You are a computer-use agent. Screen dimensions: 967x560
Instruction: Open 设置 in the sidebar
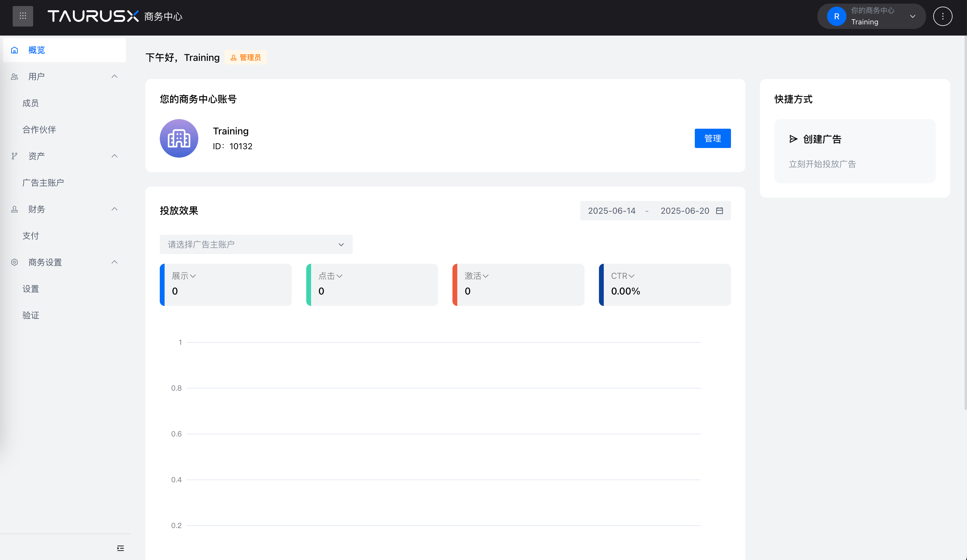point(31,289)
